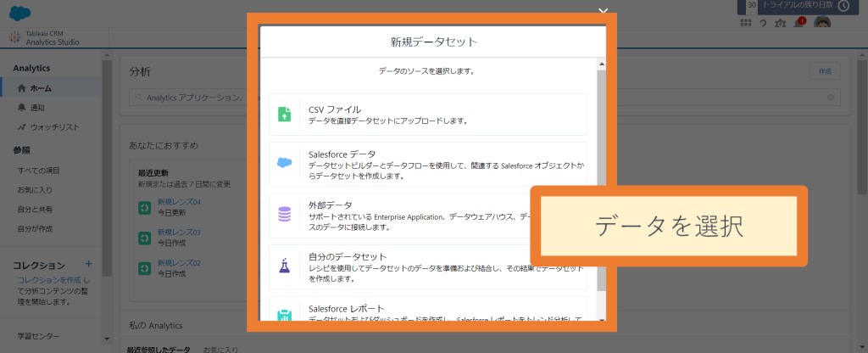Open 自分と共有 in the sidebar
Image resolution: width=868 pixels, height=353 pixels.
pyautogui.click(x=34, y=209)
